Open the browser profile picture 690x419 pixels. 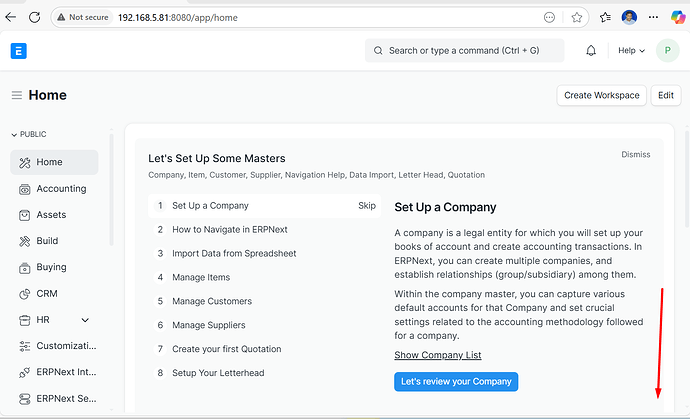629,17
